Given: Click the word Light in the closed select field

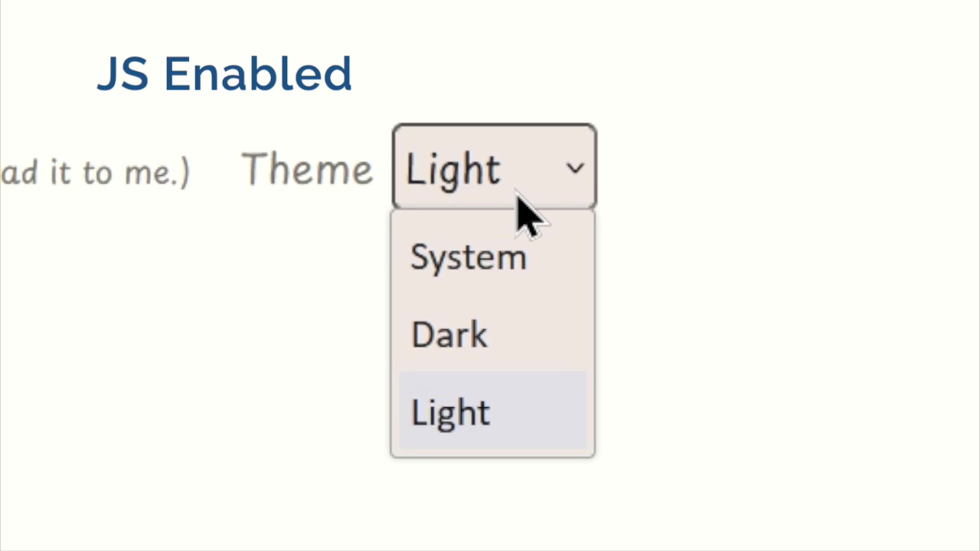Looking at the screenshot, I should click(x=452, y=169).
